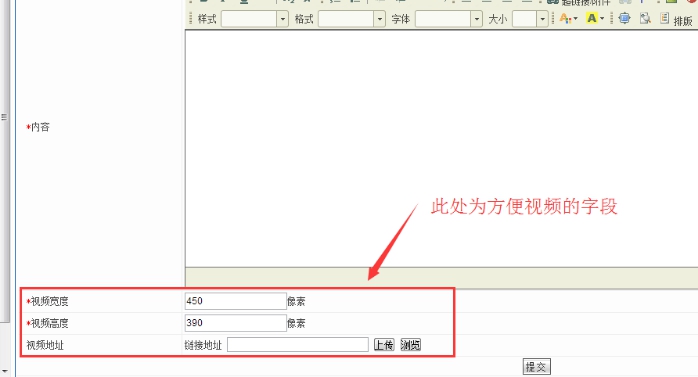Click the 视频高度 input field
Viewport: 698px width, 377px height.
[x=235, y=323]
